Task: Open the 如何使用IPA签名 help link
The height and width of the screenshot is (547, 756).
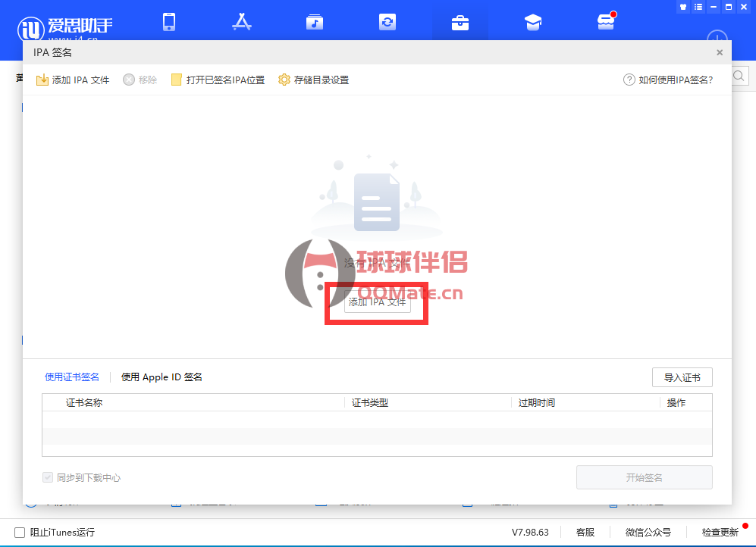Action: click(x=670, y=79)
